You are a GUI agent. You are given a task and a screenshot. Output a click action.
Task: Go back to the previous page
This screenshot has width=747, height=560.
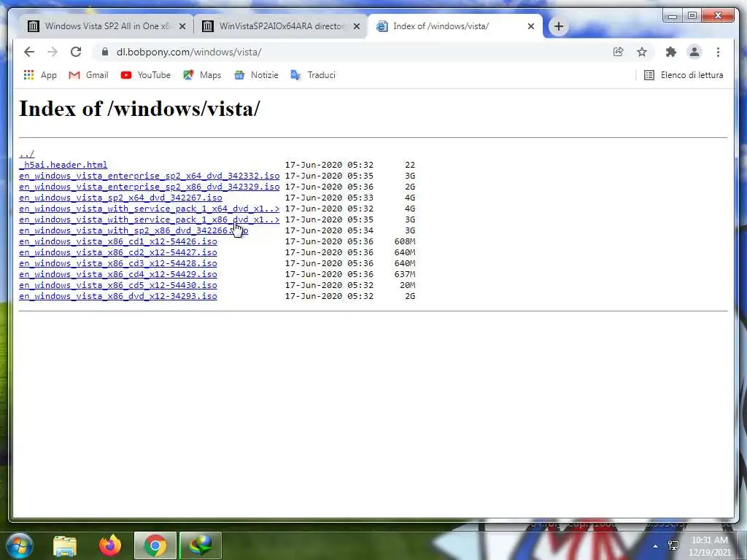pos(29,52)
